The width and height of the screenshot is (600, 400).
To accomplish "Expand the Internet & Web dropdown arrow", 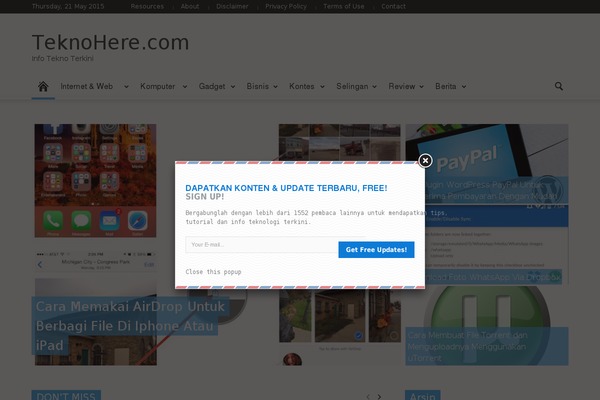I will (126, 87).
